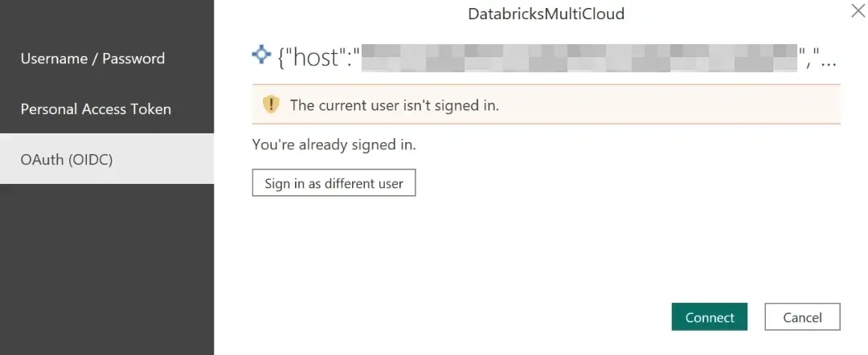Click the "You're already signed in." status text
This screenshot has width=868, height=355.
tap(334, 145)
